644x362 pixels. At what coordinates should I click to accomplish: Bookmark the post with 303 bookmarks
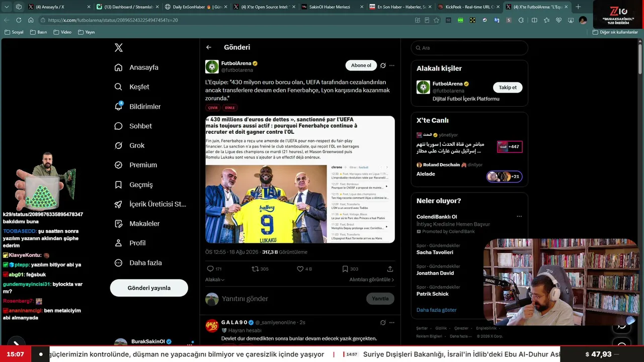[x=345, y=269]
